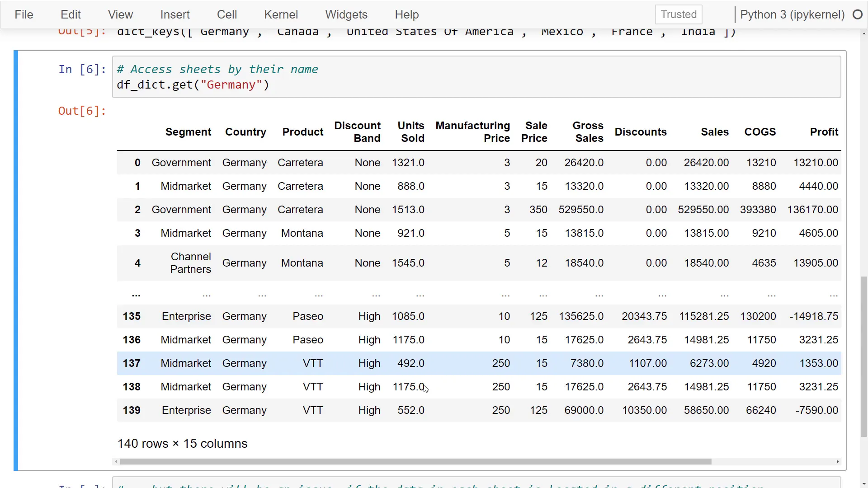Open the Insert menu
Image resolution: width=868 pixels, height=488 pixels.
click(x=175, y=14)
